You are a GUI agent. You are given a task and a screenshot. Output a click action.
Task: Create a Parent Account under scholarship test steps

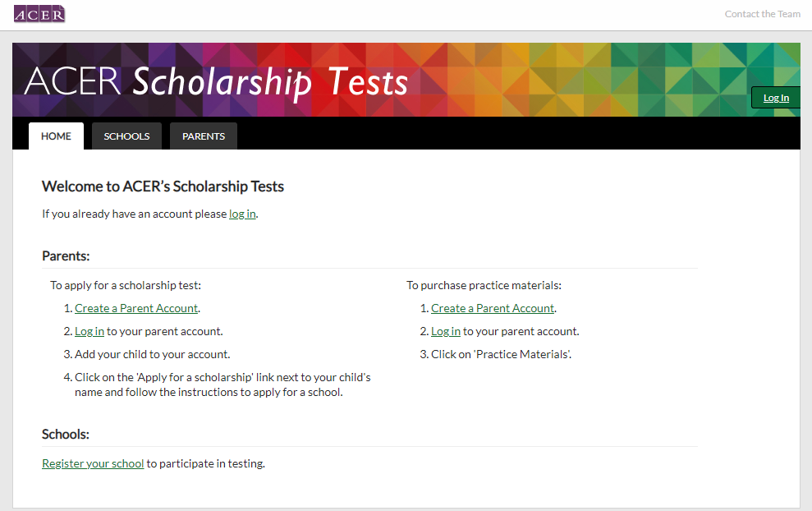[x=136, y=308]
